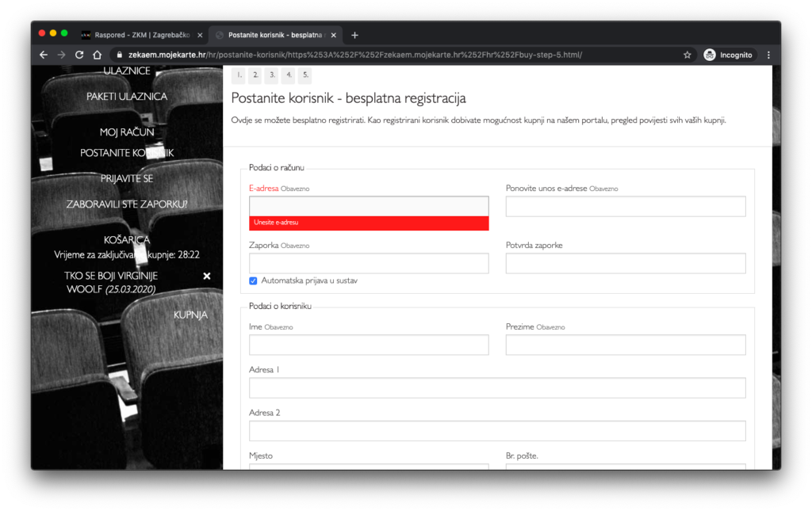Go to step 5 button
The height and width of the screenshot is (511, 812).
click(304, 75)
